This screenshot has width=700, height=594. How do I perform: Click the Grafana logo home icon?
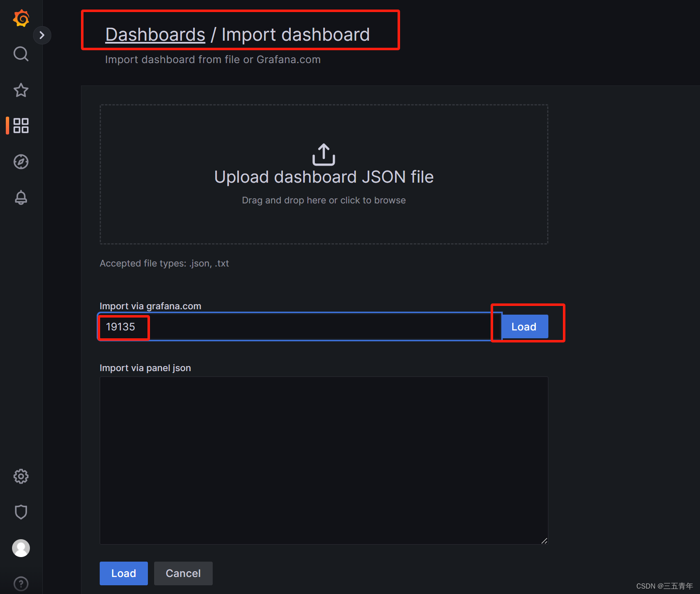click(x=21, y=18)
